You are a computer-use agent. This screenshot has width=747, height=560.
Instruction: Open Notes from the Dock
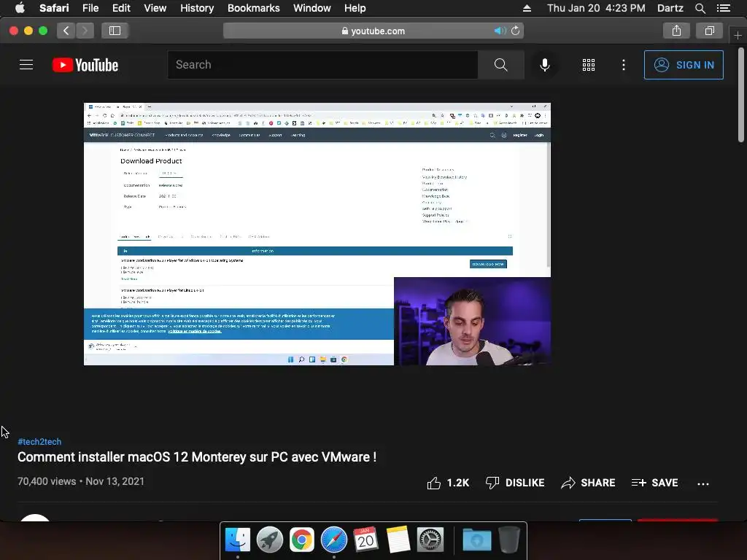tap(398, 540)
